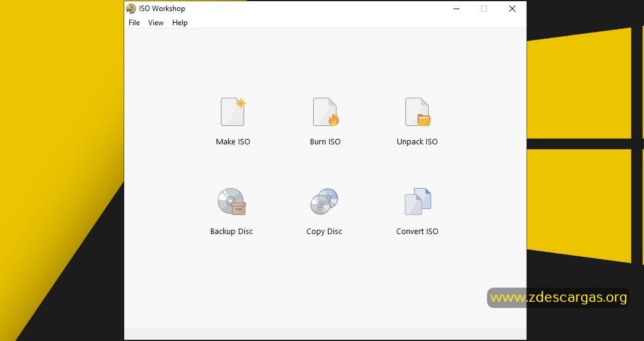Open the File menu
Viewport: 644px width, 341px height.
[134, 23]
